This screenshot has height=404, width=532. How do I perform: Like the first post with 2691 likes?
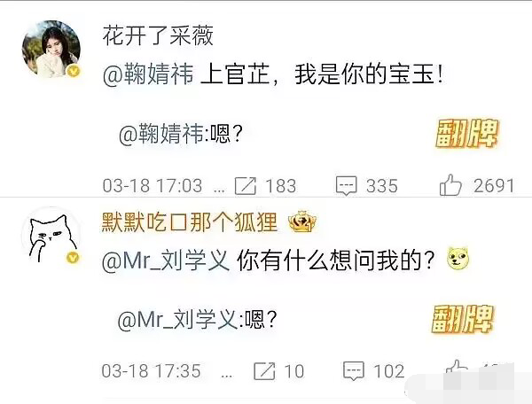pyautogui.click(x=450, y=185)
